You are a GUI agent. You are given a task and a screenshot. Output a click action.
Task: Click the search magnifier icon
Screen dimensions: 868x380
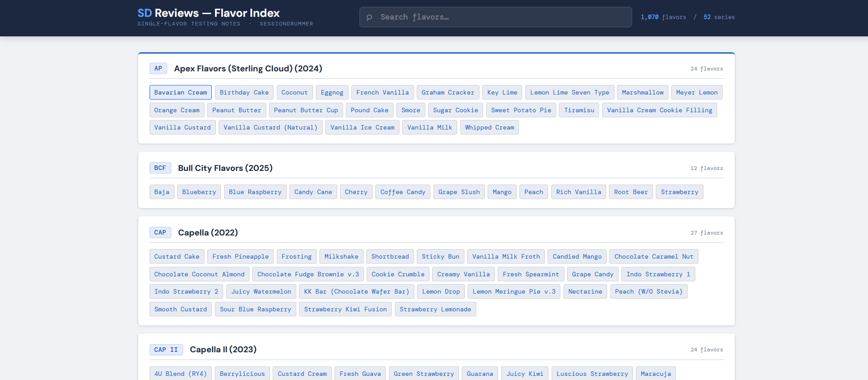[369, 17]
